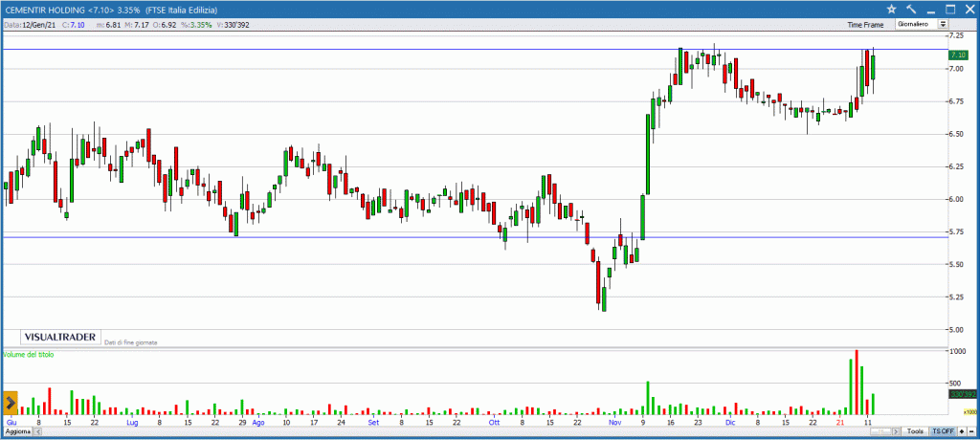
Task: Click the 'Nov' month label on the time axis
Action: 615,423
